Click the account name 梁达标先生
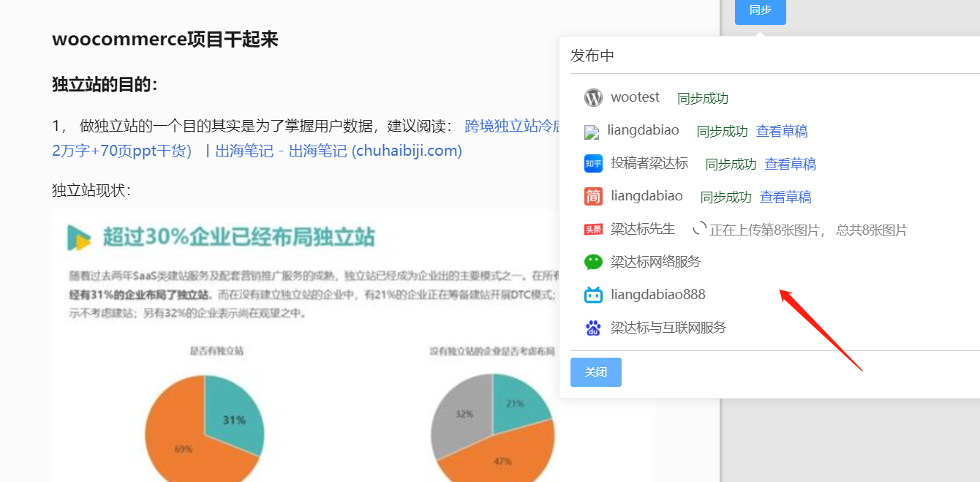This screenshot has height=482, width=980. tap(644, 229)
